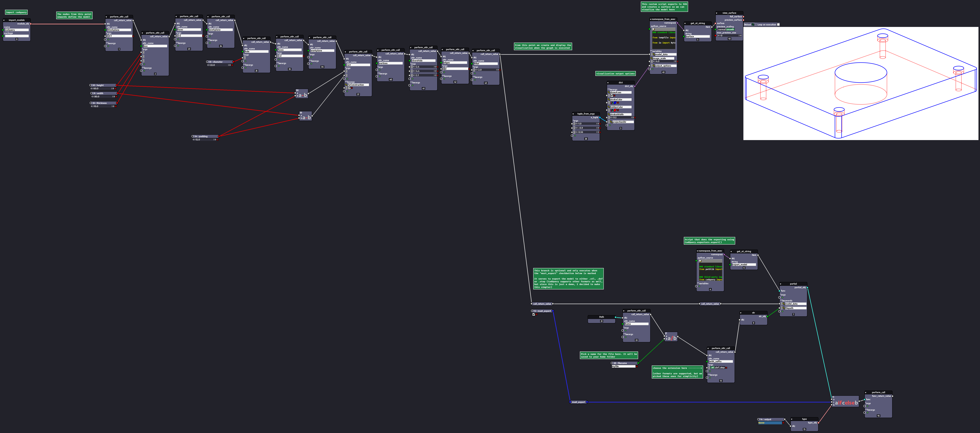Toggle the must_export checkbox

(x=533, y=315)
